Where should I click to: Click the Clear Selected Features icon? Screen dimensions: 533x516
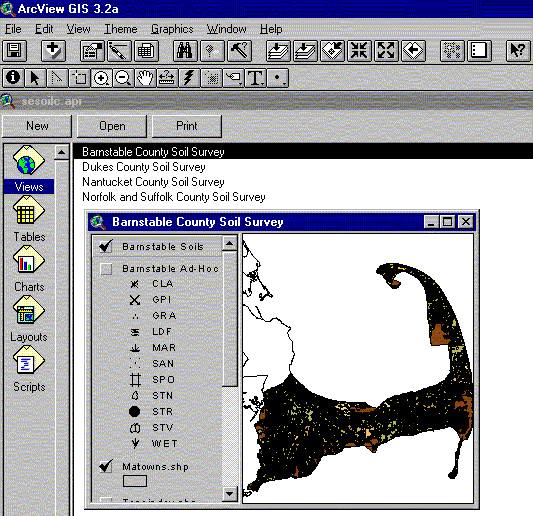479,51
